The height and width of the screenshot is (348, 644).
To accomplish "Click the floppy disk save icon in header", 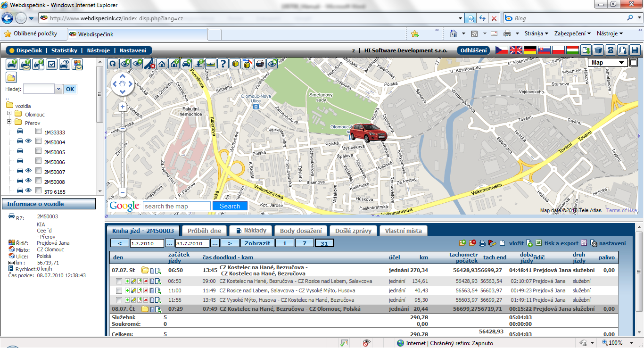I will [635, 50].
